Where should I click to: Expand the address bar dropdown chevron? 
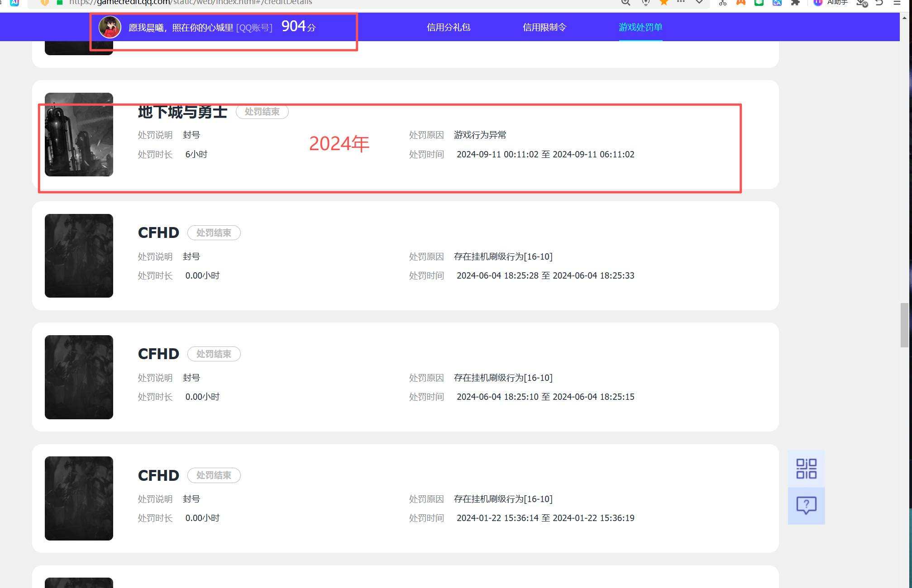[699, 2]
